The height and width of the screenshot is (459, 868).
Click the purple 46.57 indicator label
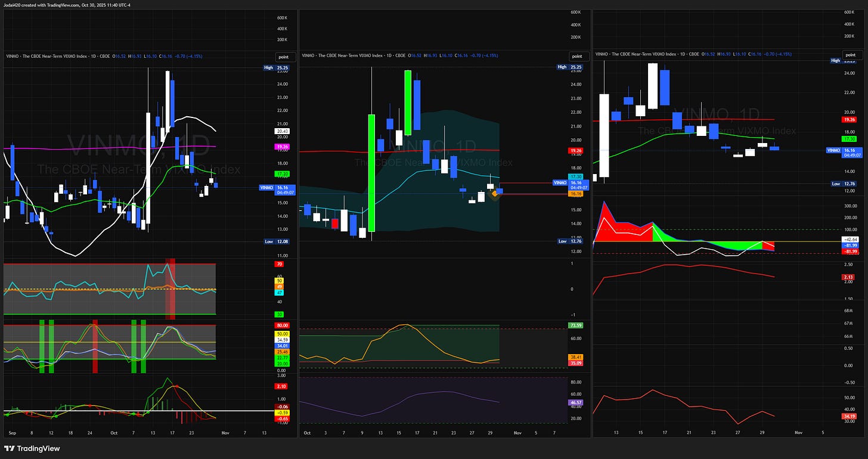[x=575, y=402]
